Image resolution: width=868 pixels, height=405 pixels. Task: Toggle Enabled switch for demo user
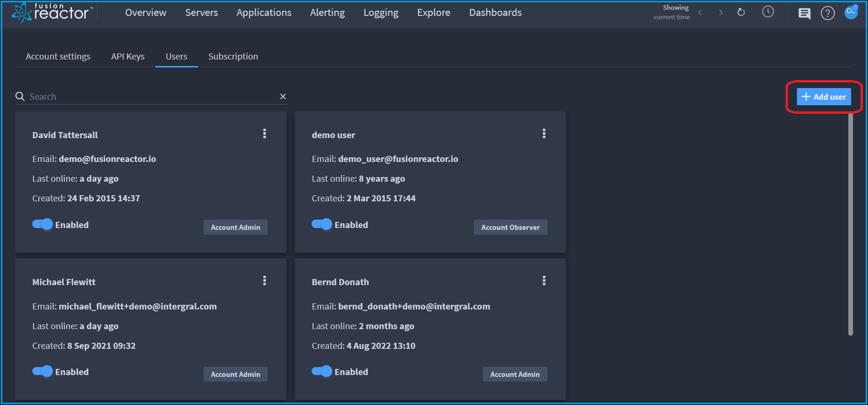(x=322, y=224)
